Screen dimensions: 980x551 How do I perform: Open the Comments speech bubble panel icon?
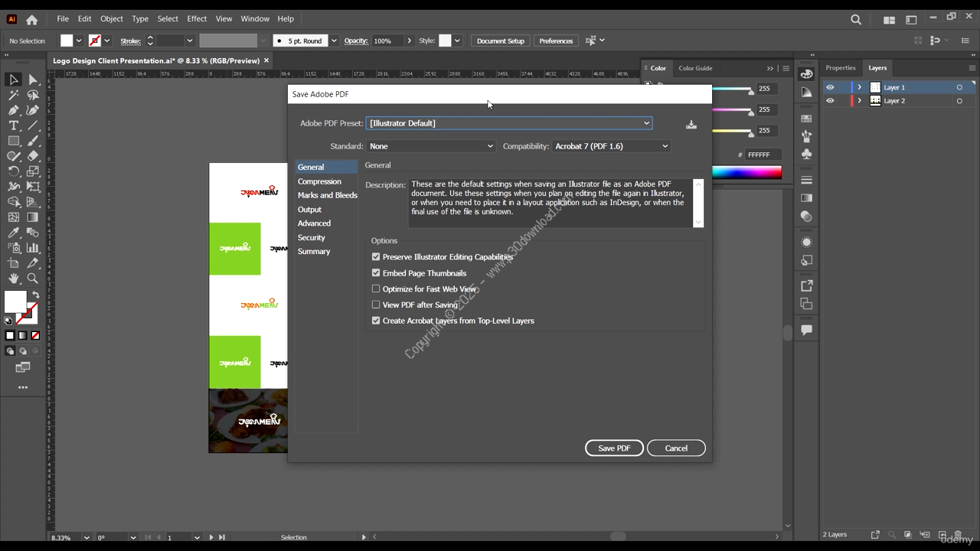[x=806, y=330]
